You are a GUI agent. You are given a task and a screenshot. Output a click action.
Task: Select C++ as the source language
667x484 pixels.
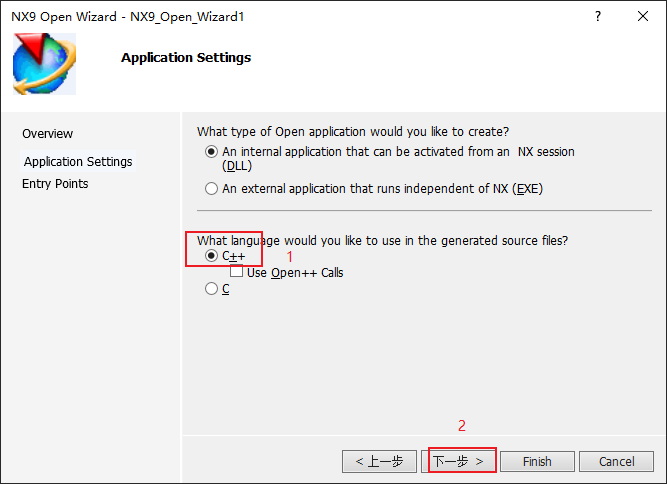211,256
